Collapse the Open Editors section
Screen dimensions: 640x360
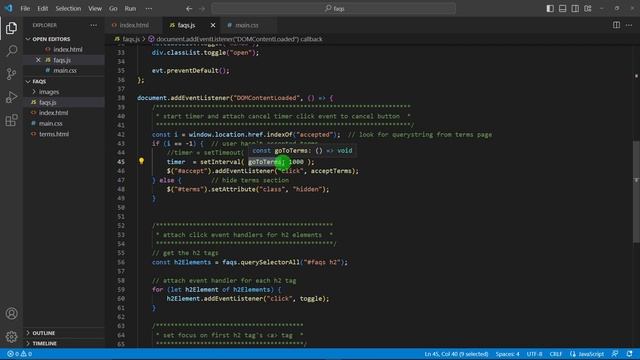(51, 39)
